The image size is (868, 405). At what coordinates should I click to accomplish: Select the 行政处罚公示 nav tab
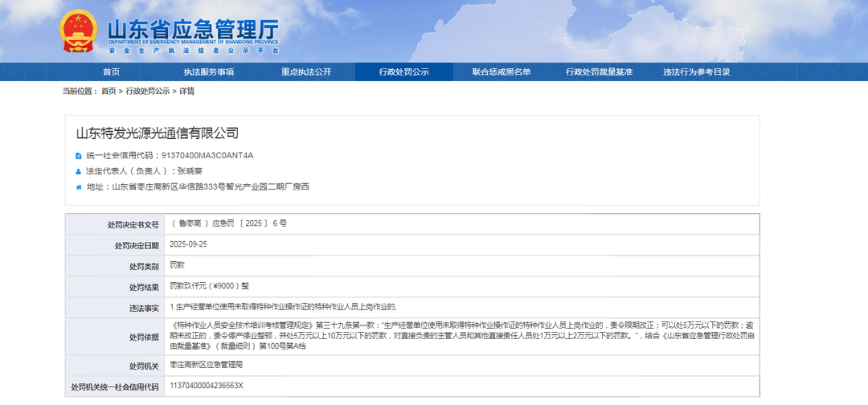click(403, 72)
